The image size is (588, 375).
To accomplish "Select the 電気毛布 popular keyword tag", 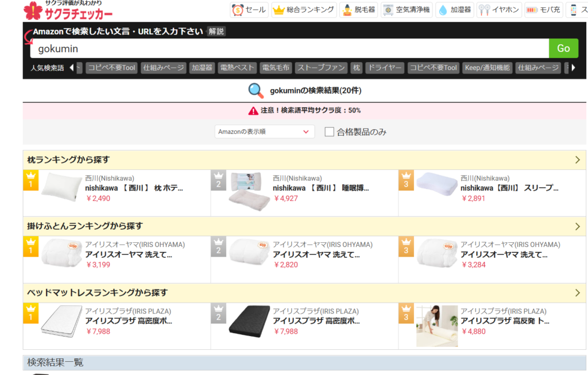I will (276, 68).
